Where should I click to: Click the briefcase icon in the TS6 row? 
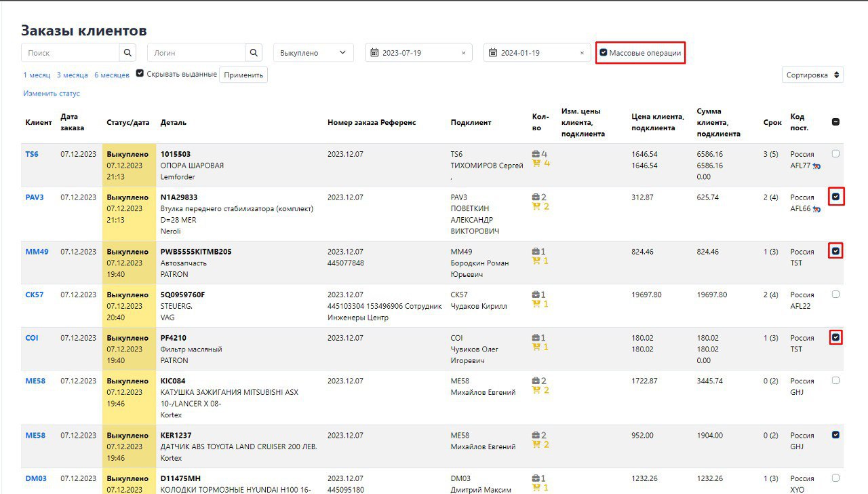536,154
